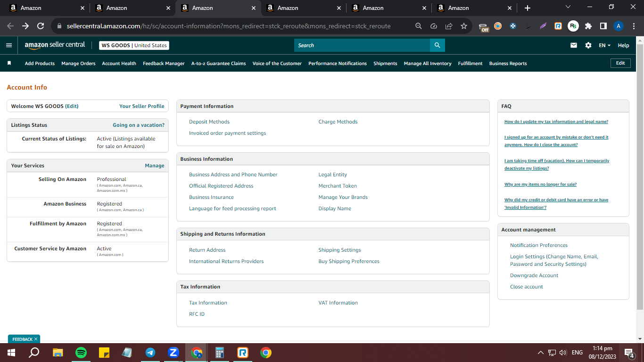The width and height of the screenshot is (644, 362).
Task: Open Manage All Inventory navigation item
Action: coord(428,63)
